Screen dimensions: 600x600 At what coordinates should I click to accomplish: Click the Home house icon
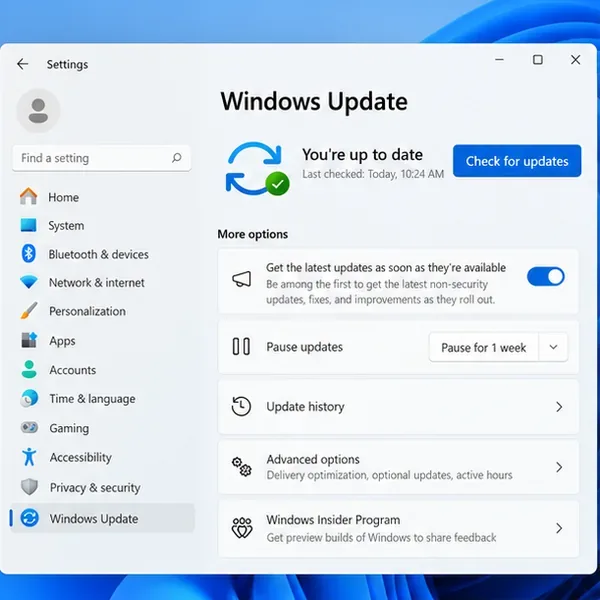[28, 197]
